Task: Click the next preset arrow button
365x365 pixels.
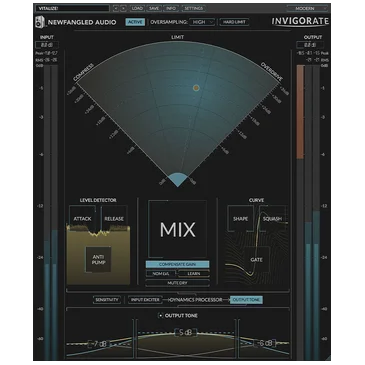Action: (123, 8)
